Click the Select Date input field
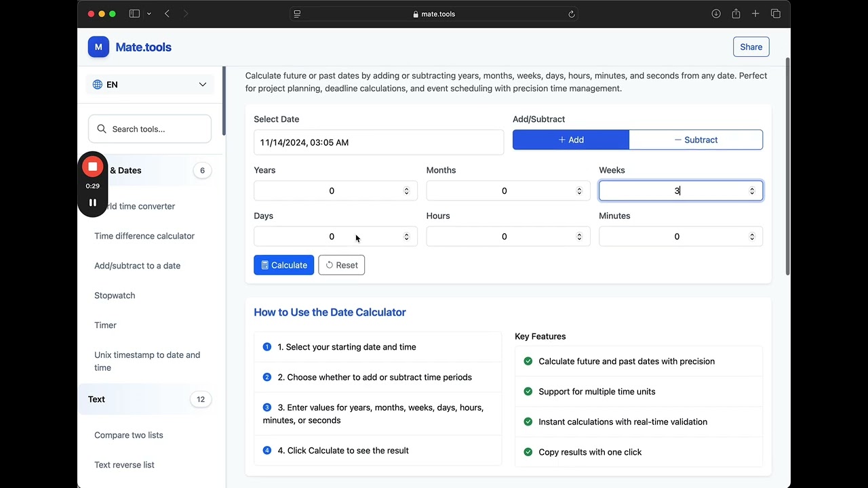Viewport: 868px width, 488px height. click(378, 142)
